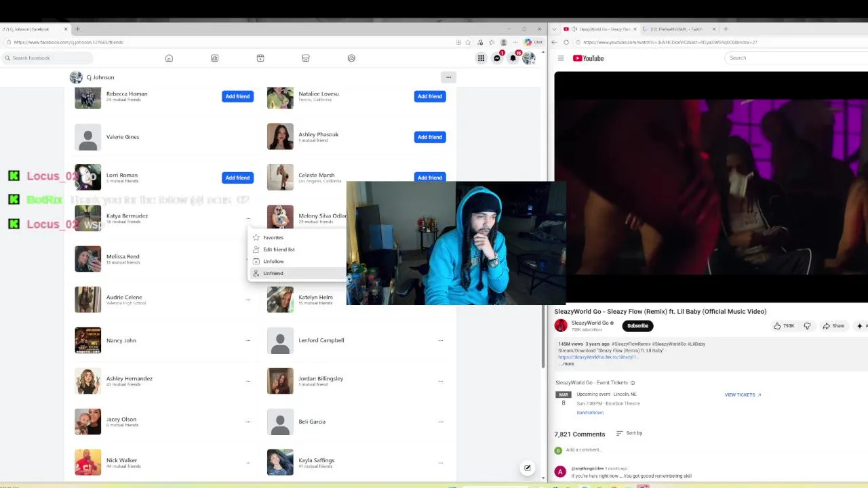Screen dimensions: 868x488
Task: Open Facebook notifications bell
Action: [513, 58]
